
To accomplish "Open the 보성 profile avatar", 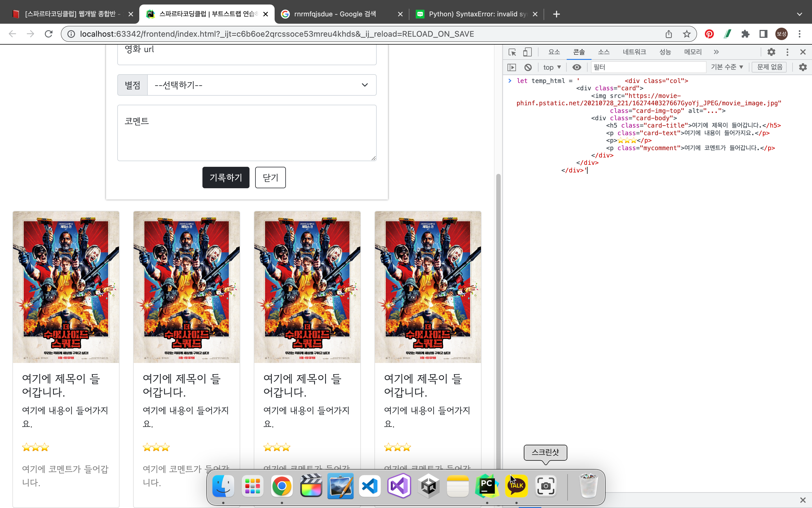I will click(x=782, y=34).
